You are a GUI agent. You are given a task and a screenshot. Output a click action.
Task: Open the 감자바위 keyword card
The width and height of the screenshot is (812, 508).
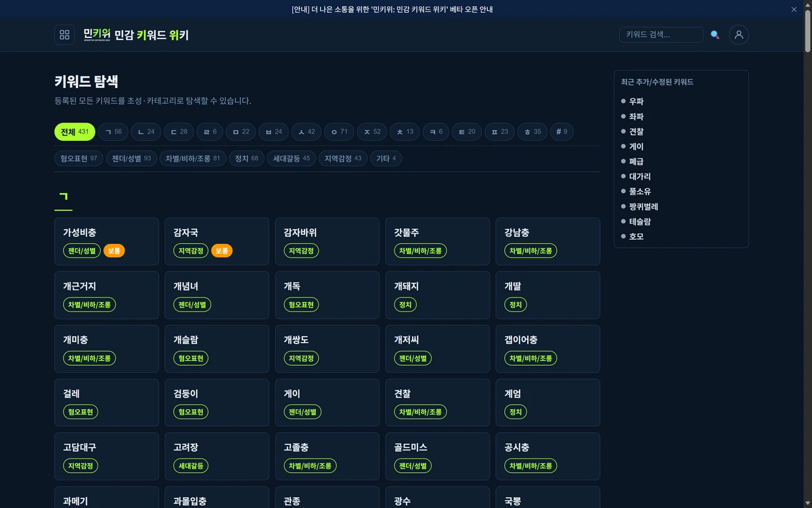pos(327,241)
